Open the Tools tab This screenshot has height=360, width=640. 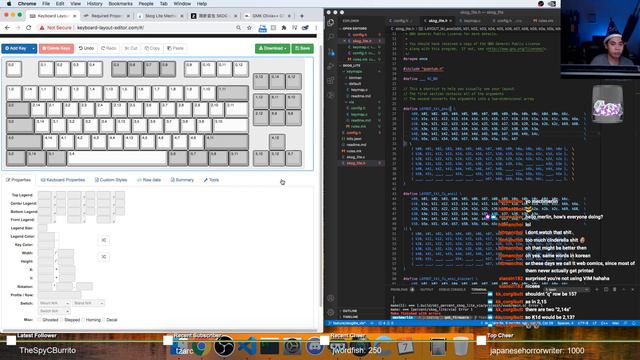point(211,180)
